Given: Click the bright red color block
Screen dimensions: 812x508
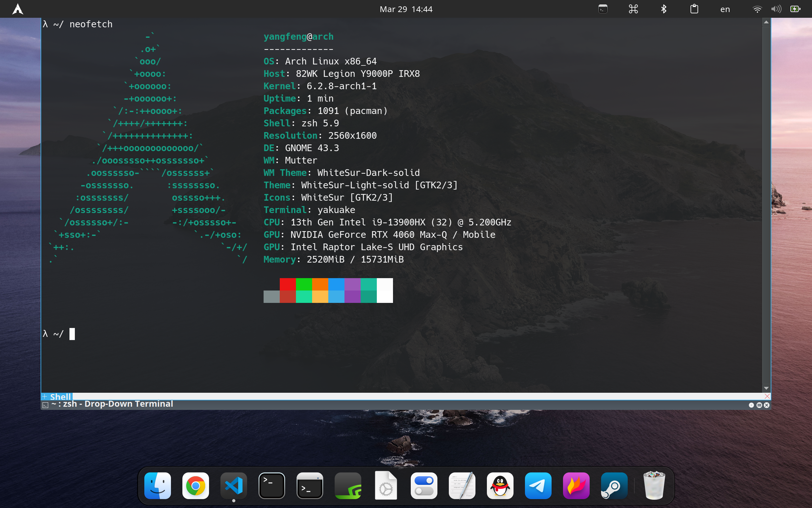Looking at the screenshot, I should click(288, 284).
